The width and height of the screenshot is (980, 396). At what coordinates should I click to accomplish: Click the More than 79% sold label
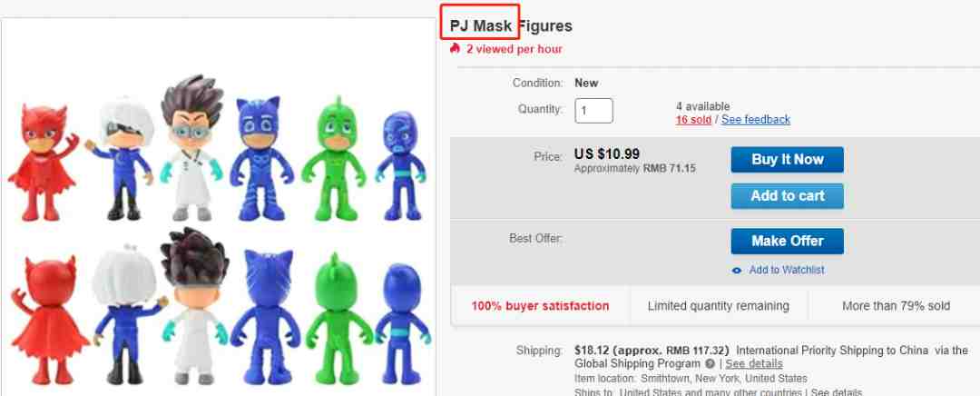pyautogui.click(x=896, y=306)
